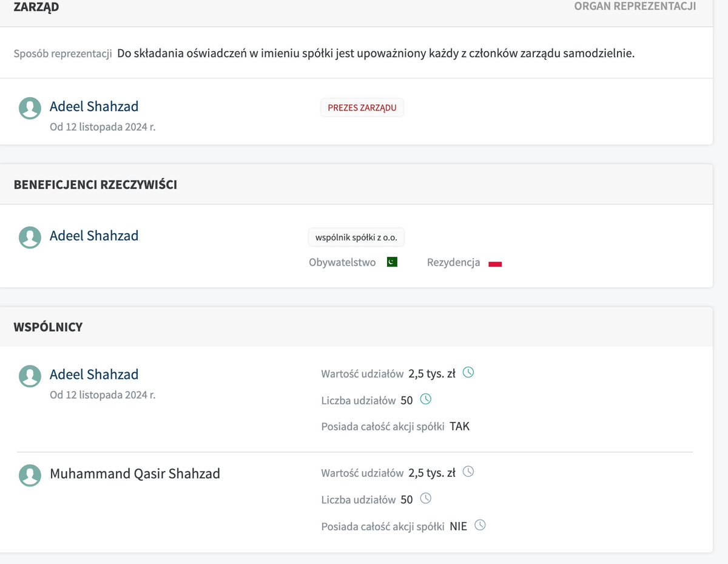Open history clock beside Adeel's Wartość udziałów
This screenshot has height=564, width=728.
point(468,372)
